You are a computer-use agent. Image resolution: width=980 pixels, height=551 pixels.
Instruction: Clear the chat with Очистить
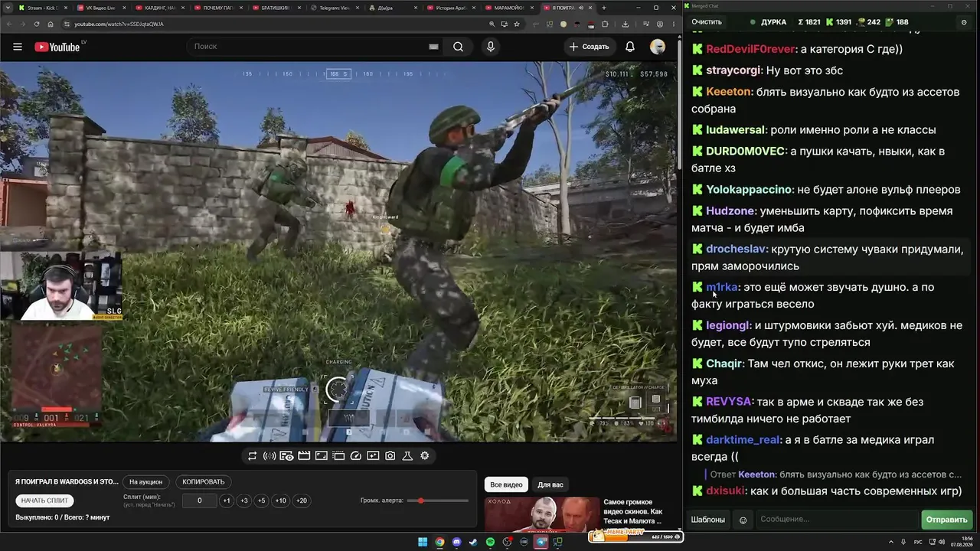coord(707,22)
